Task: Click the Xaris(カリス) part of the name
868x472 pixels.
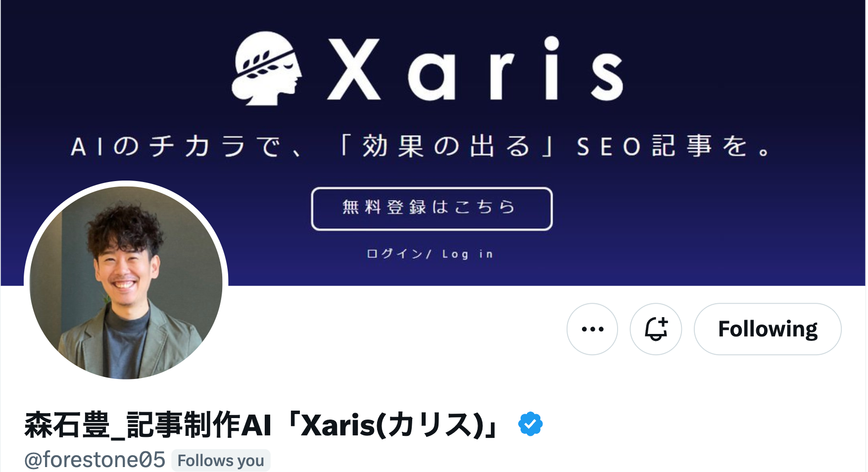Action: (392, 425)
